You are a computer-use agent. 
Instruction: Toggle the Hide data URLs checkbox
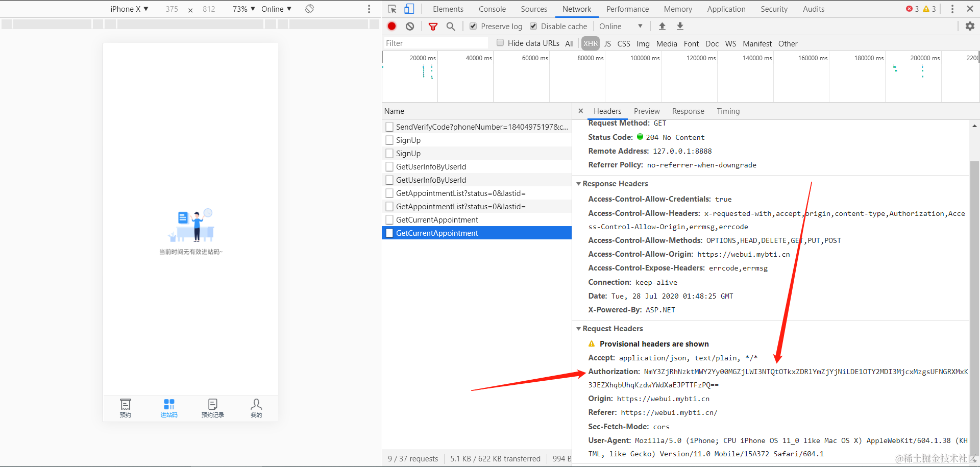point(500,43)
